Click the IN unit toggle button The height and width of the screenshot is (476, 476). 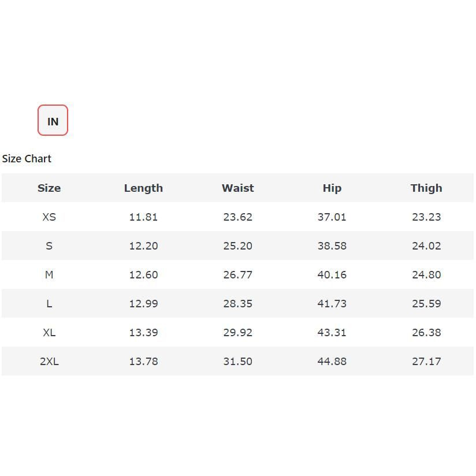pos(53,121)
